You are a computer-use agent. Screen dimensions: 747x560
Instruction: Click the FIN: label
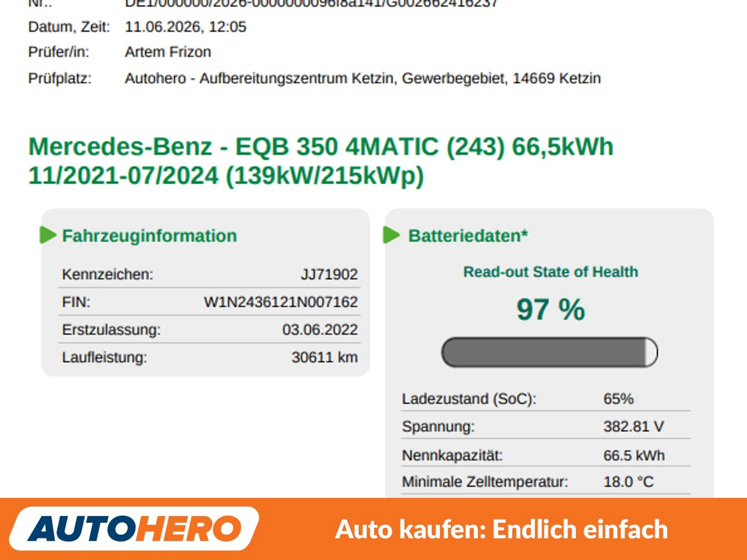click(x=76, y=302)
